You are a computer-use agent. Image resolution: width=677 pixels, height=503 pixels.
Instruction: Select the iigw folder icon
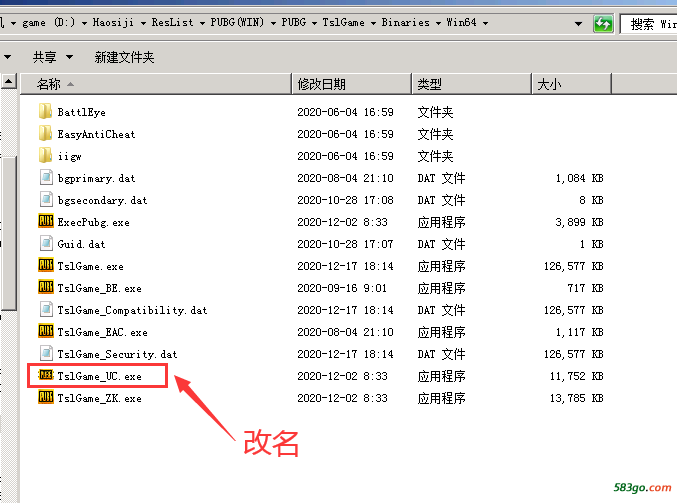(x=45, y=155)
